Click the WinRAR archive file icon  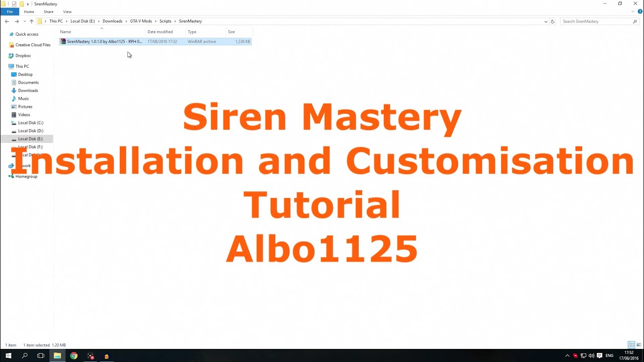63,41
